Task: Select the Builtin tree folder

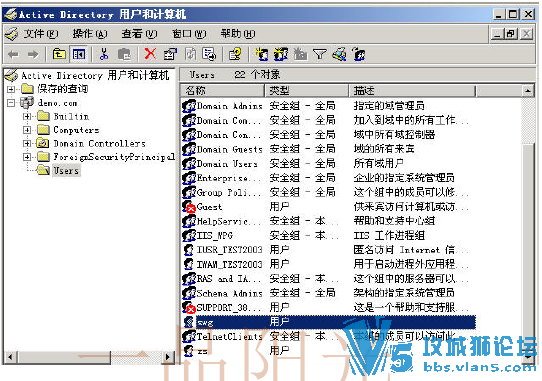Action: point(71,116)
